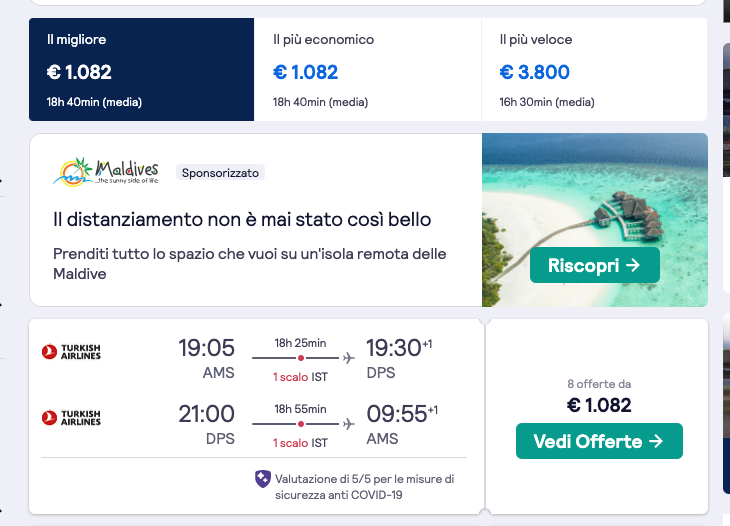Click the "Vedi Offerte" button

click(599, 441)
